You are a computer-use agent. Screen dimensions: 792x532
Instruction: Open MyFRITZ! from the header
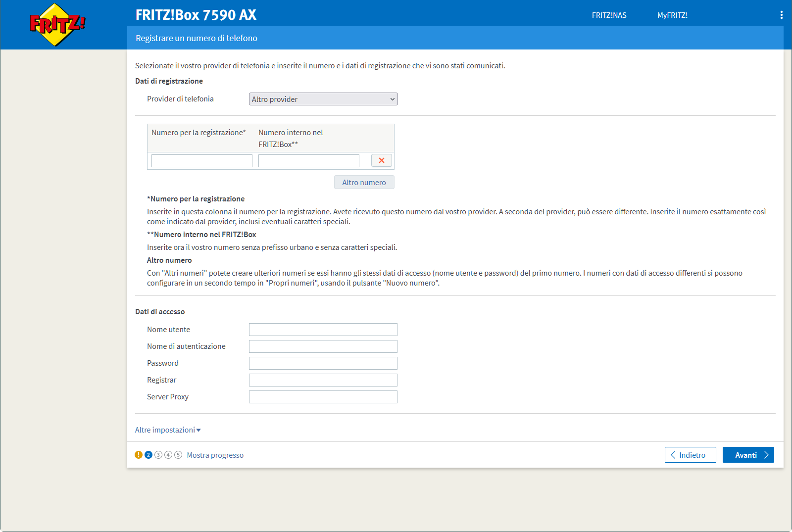tap(672, 15)
